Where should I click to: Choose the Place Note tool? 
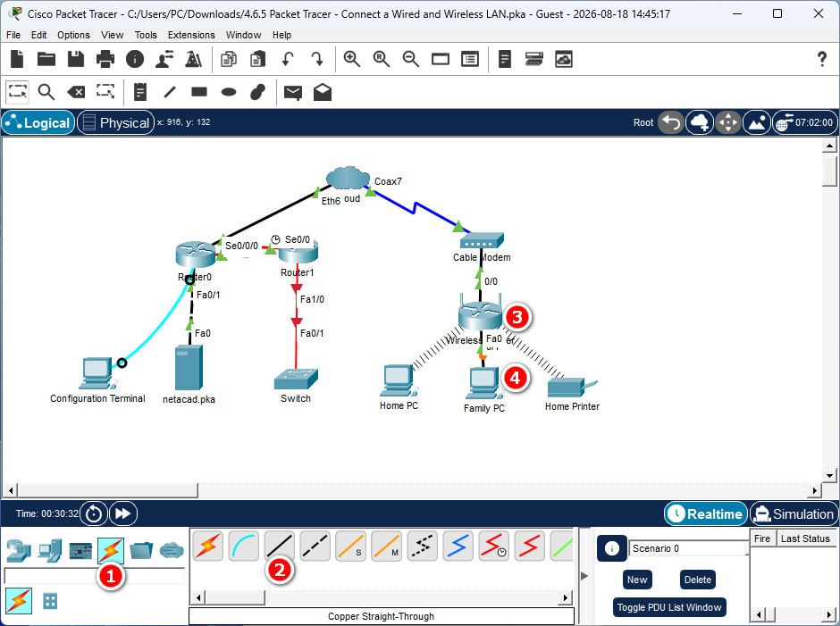[139, 92]
